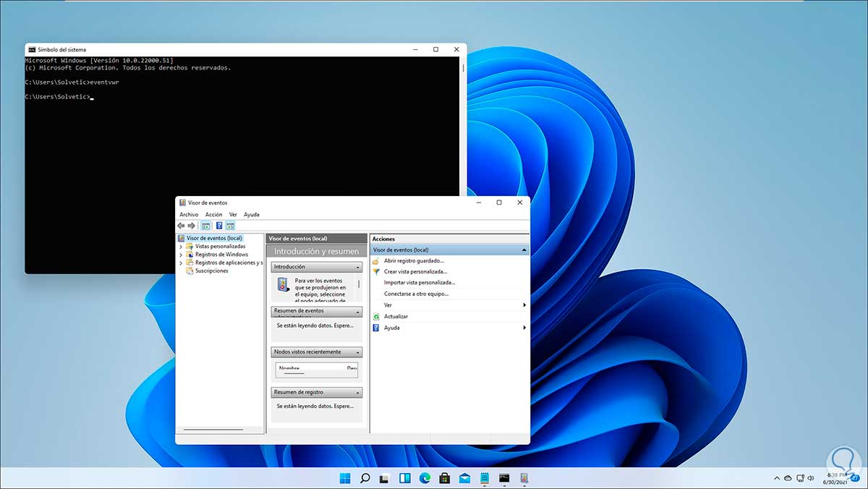The height and width of the screenshot is (489, 868).
Task: Open the Archivo menu
Action: pos(189,215)
